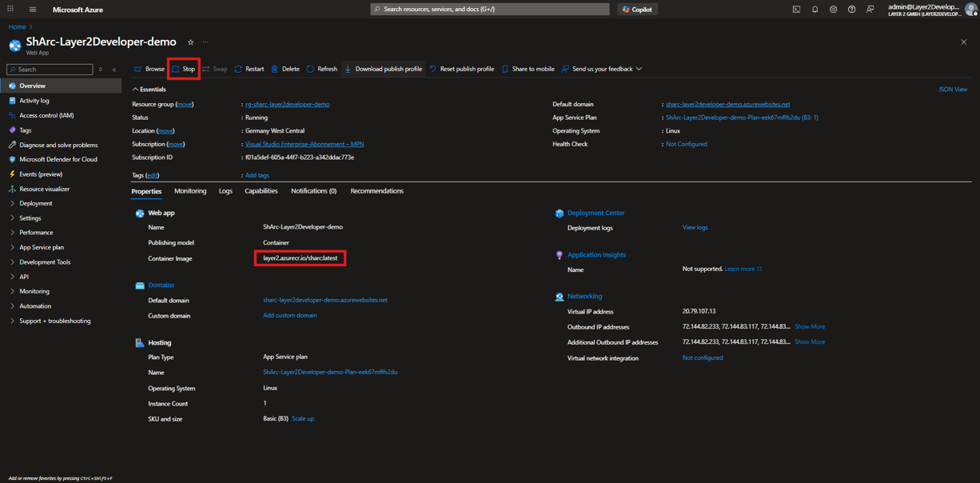Open the Copilot assistant
980x483 pixels.
(637, 10)
